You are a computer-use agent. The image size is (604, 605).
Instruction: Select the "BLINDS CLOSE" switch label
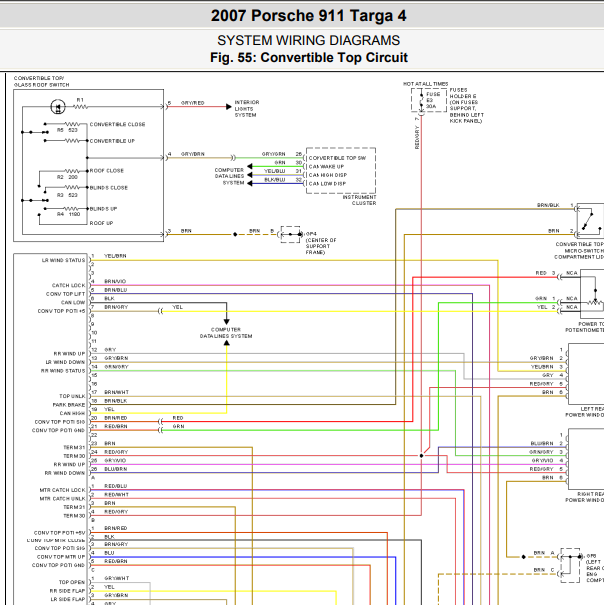108,188
